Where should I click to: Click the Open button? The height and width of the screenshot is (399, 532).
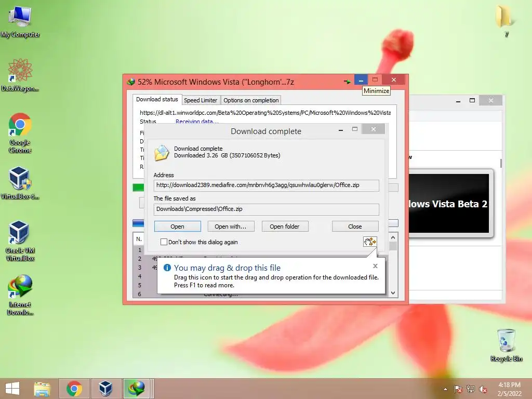click(178, 227)
